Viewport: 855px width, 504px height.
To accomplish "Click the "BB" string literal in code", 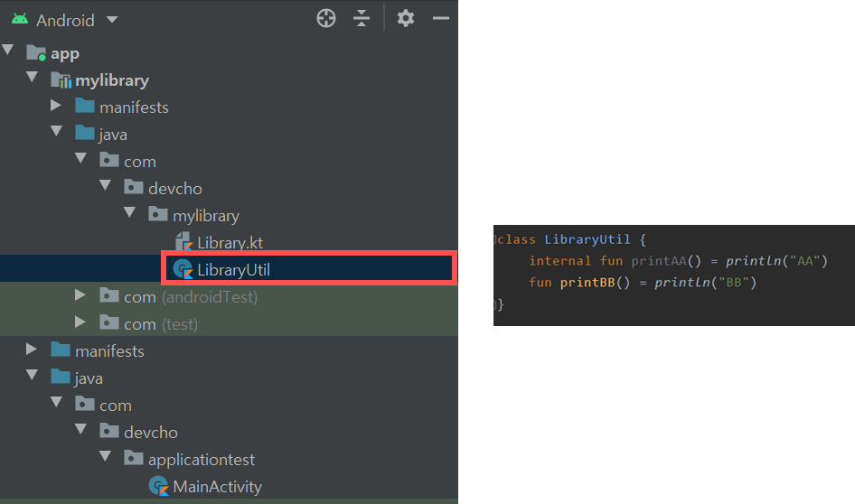I will click(733, 283).
